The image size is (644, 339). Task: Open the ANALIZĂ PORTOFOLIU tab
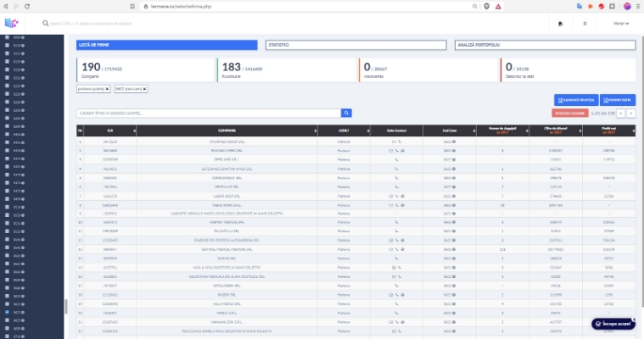click(545, 45)
